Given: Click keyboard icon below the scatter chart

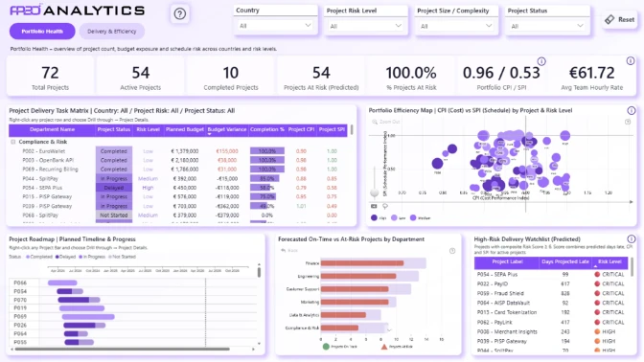Looking at the screenshot, I should 374,206.
